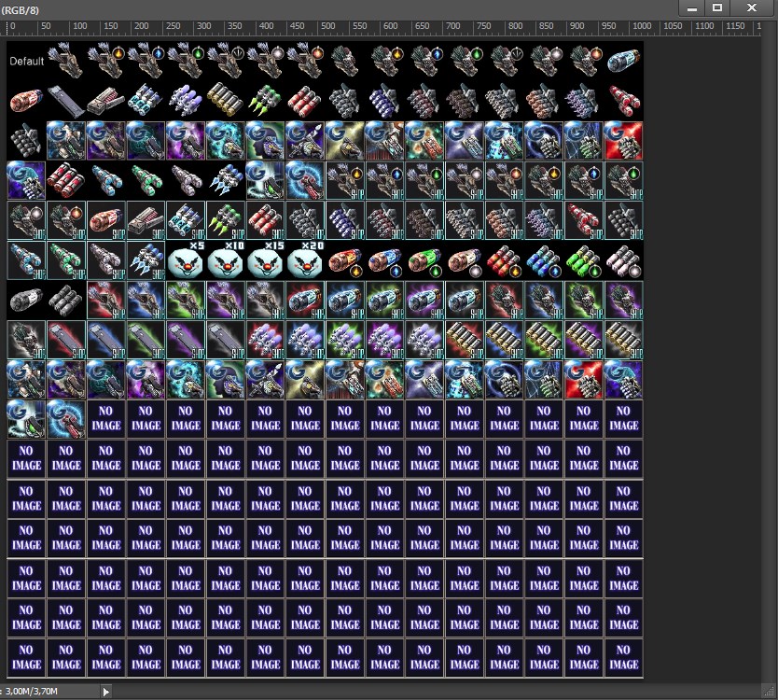The width and height of the screenshot is (778, 700).
Task: Click the 1000 mark on the ruler
Action: click(642, 26)
